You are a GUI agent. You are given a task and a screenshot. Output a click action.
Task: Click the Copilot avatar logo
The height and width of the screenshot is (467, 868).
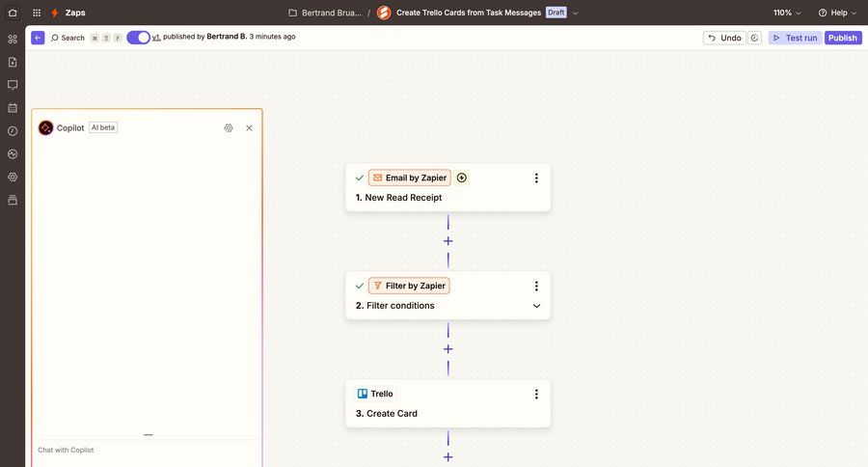46,128
